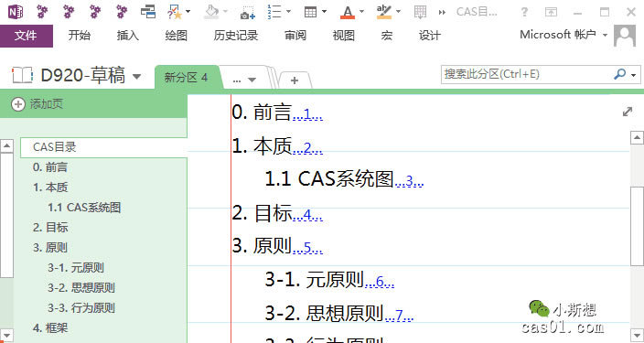Image resolution: width=644 pixels, height=343 pixels.
Task: Switch to the 绘图 ribbon tab
Action: [x=177, y=36]
